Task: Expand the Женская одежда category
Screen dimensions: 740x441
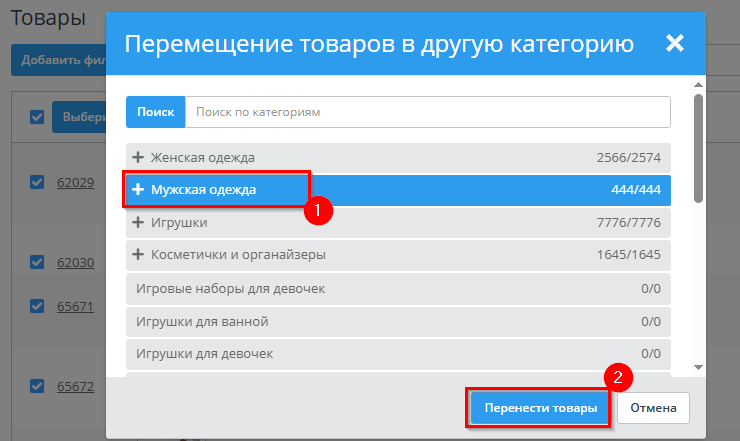Action: pos(138,158)
